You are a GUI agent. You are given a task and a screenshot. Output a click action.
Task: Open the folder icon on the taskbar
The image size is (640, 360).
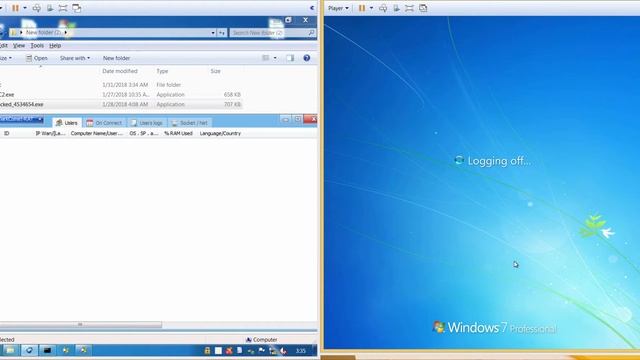point(10,350)
